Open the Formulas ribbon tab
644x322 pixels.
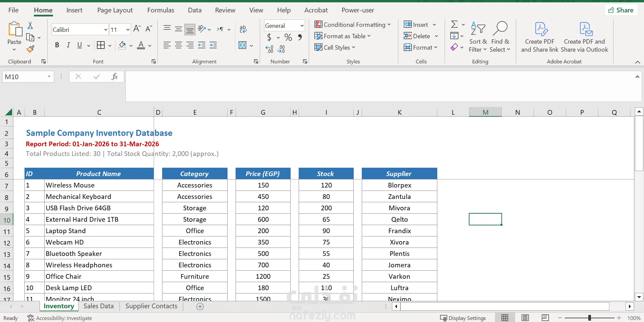[x=160, y=10]
